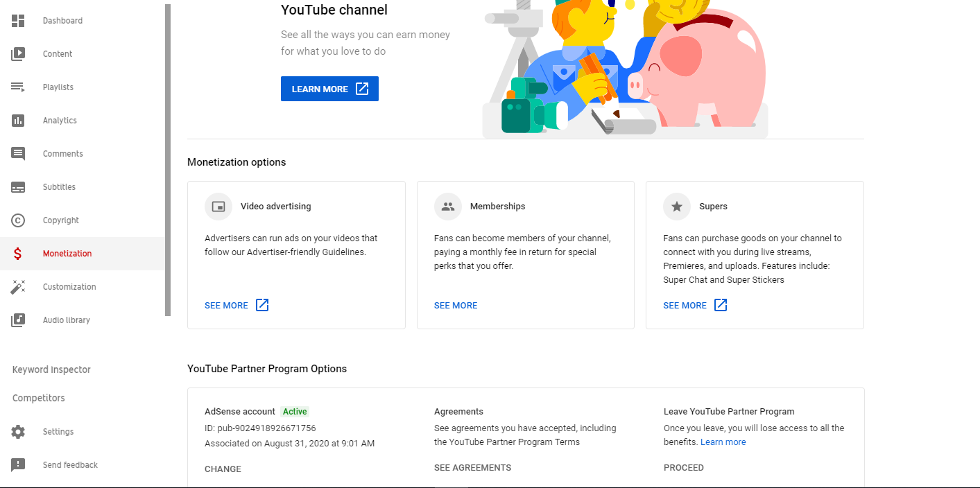The height and width of the screenshot is (488, 980).
Task: Click the AdSense Active status badge
Action: click(x=295, y=412)
